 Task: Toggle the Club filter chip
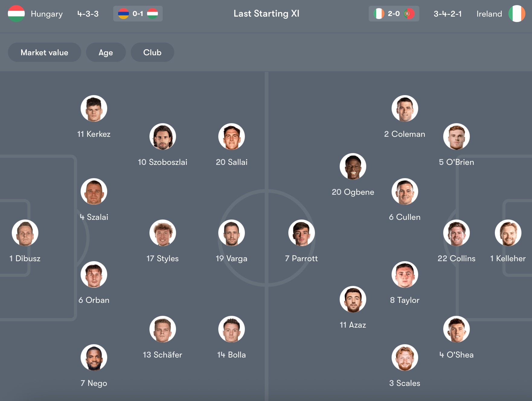coord(152,52)
